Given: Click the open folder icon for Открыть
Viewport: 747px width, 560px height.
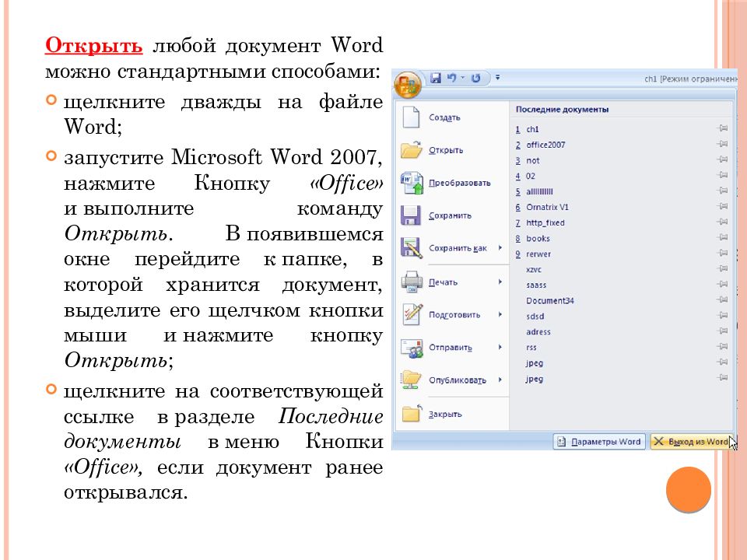Looking at the screenshot, I should tap(411, 150).
